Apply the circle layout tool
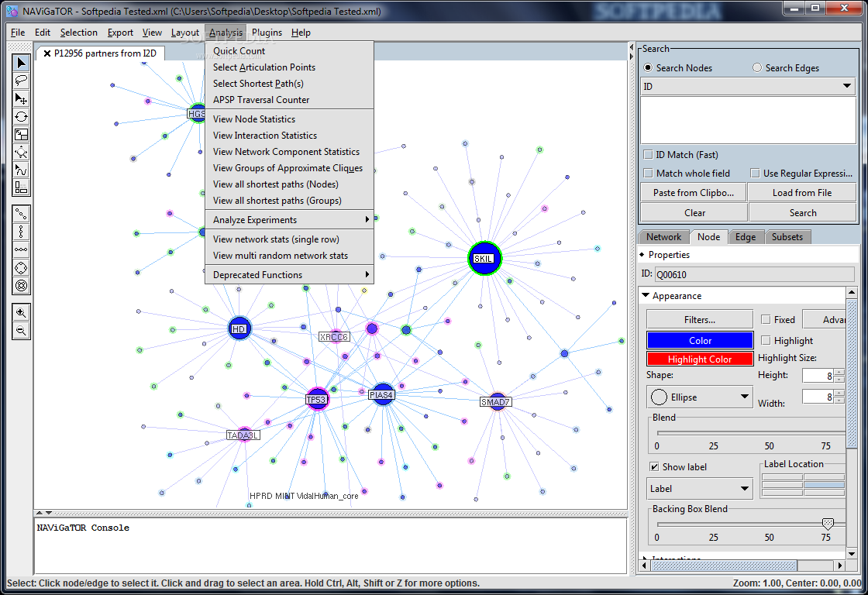 21,268
